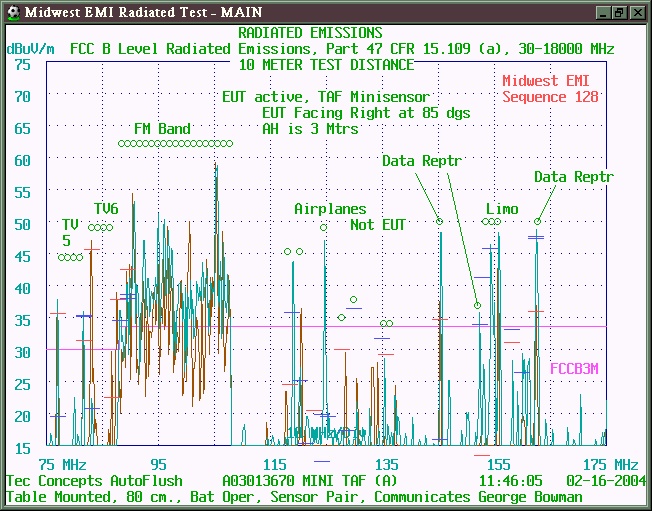Click the dBuV/m y-axis unit label
The height and width of the screenshot is (511, 652).
[32, 48]
